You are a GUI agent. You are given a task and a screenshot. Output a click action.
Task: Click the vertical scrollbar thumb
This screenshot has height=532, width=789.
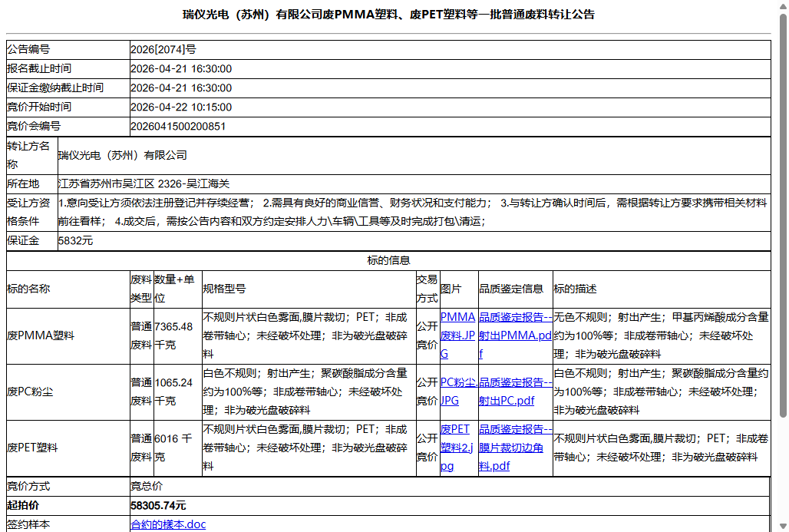coord(783,216)
